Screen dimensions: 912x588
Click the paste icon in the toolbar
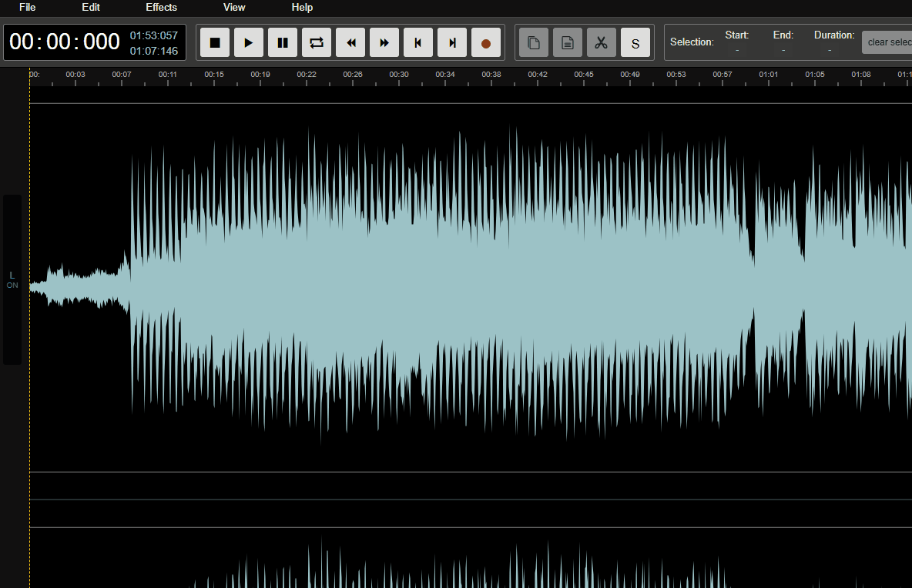(x=568, y=42)
